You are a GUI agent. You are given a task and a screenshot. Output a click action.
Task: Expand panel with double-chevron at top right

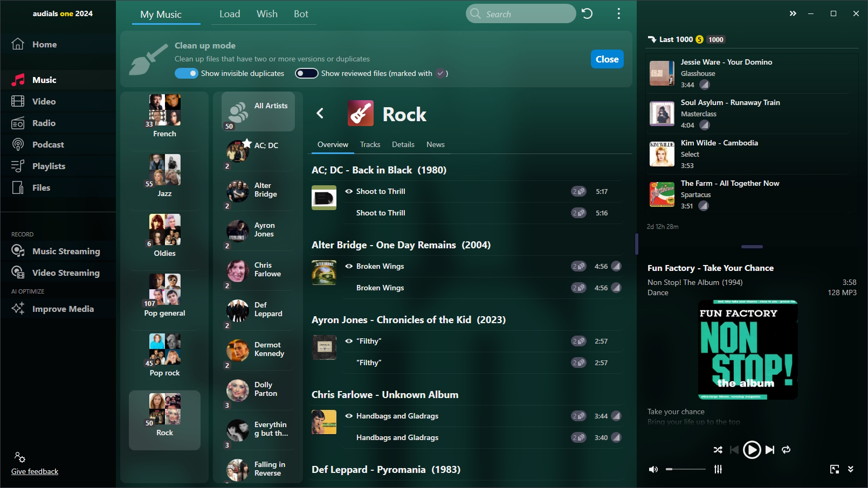click(x=793, y=13)
